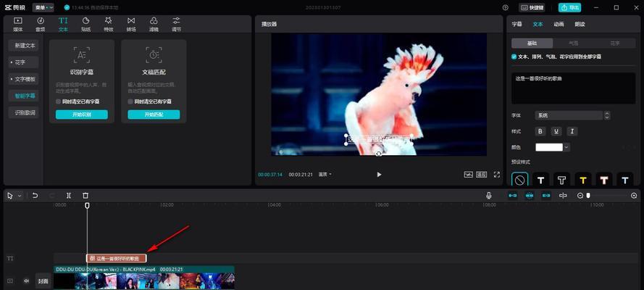
Task: Open the color dropdown arrow beside white swatch
Action: click(566, 147)
